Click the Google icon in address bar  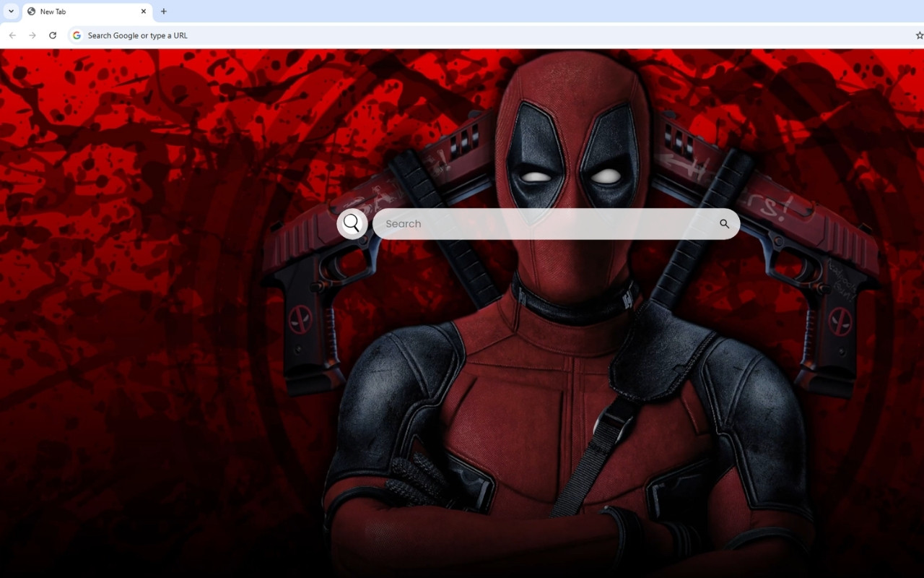click(77, 35)
